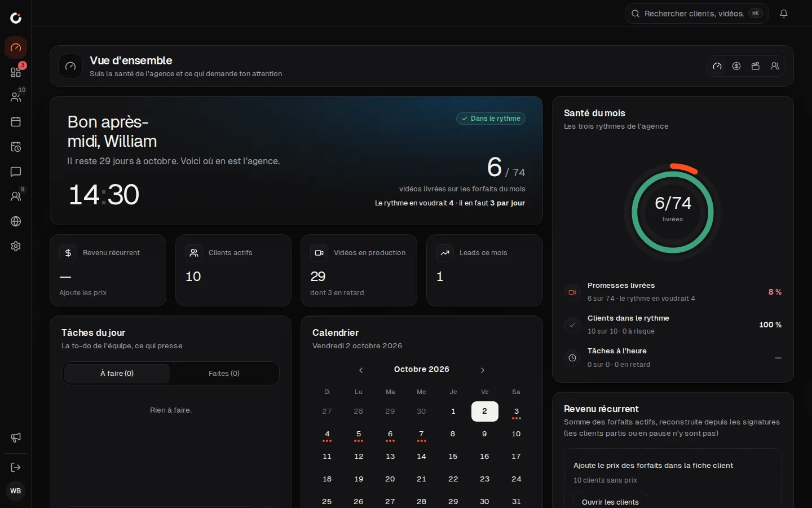Click the Ouvrir les clients button
812x508 pixels.
point(610,502)
